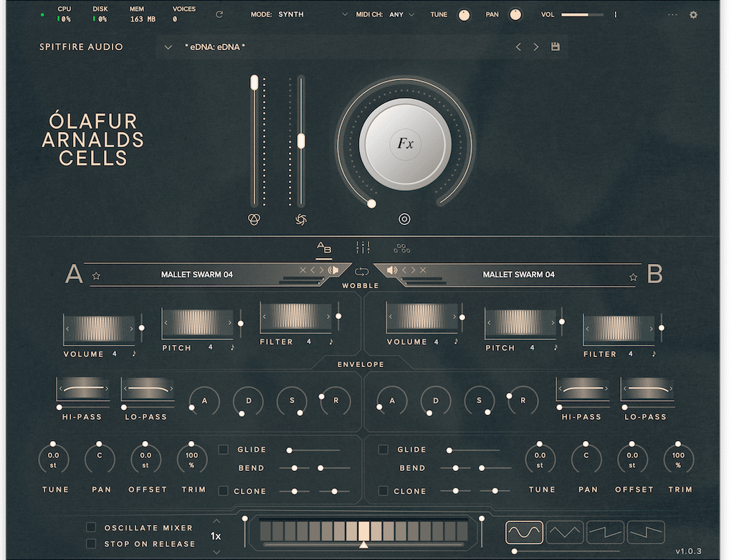Screen dimensions: 734x560
Task: Click the refresh icon beside VOICES
Action: (x=219, y=14)
